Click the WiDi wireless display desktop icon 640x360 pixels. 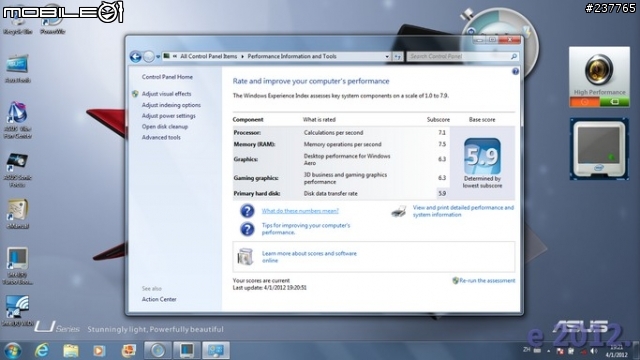pos(17,311)
